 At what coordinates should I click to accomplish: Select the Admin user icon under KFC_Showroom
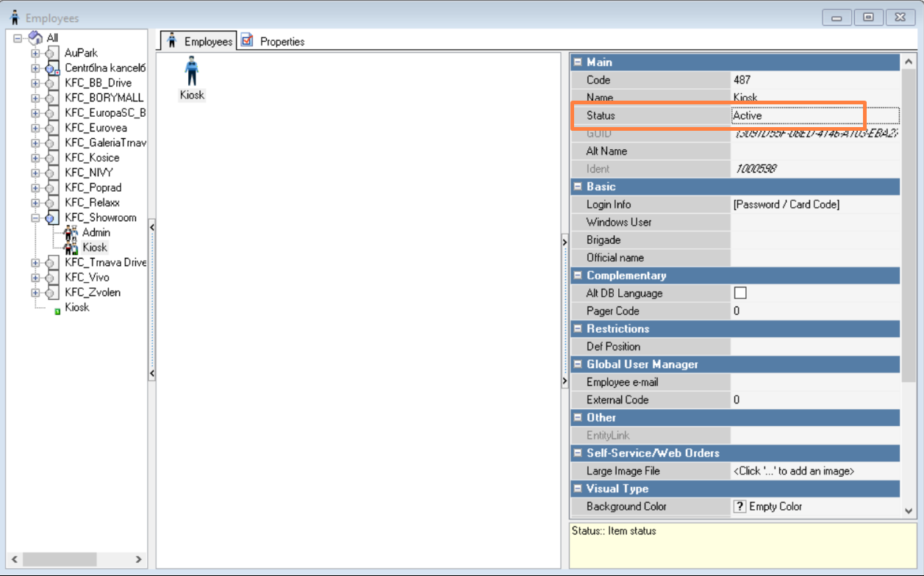(x=71, y=233)
